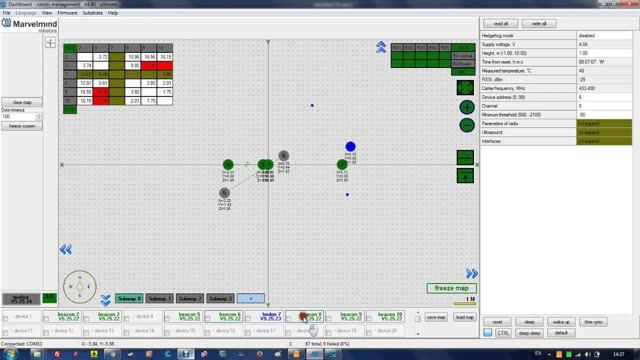Toggle the beacon 9 checkbox
This screenshot has width=640, height=360.
point(329,319)
